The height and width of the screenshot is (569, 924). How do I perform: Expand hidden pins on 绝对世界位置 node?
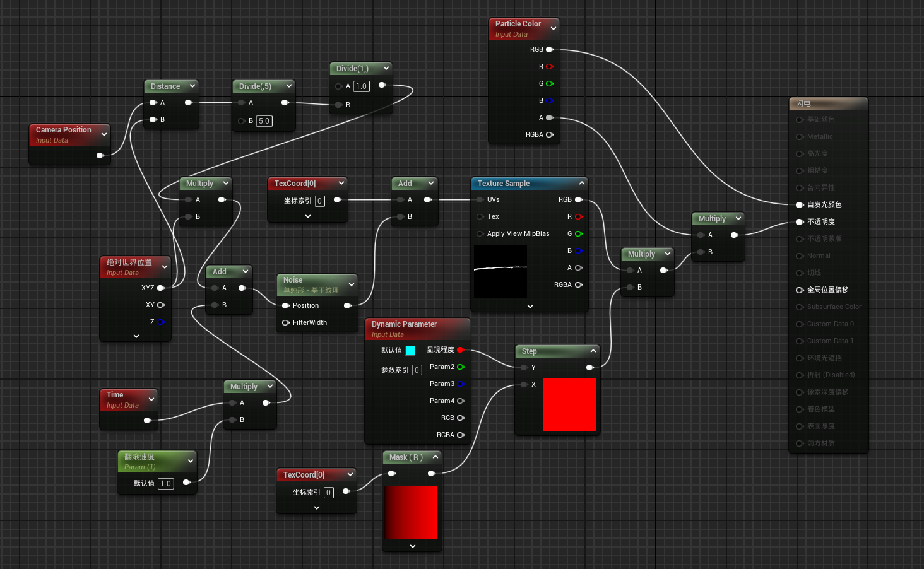[136, 336]
